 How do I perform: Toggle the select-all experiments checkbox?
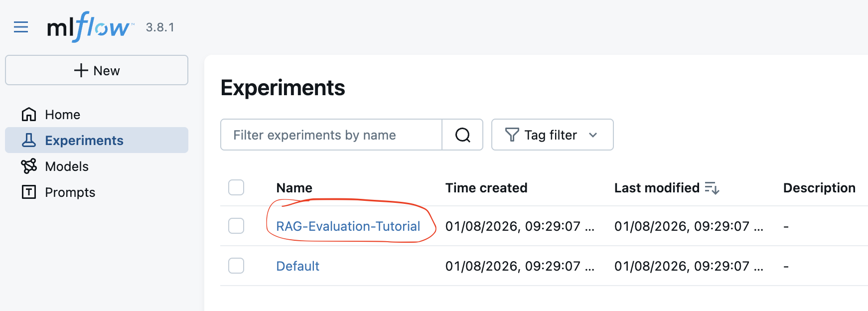236,188
